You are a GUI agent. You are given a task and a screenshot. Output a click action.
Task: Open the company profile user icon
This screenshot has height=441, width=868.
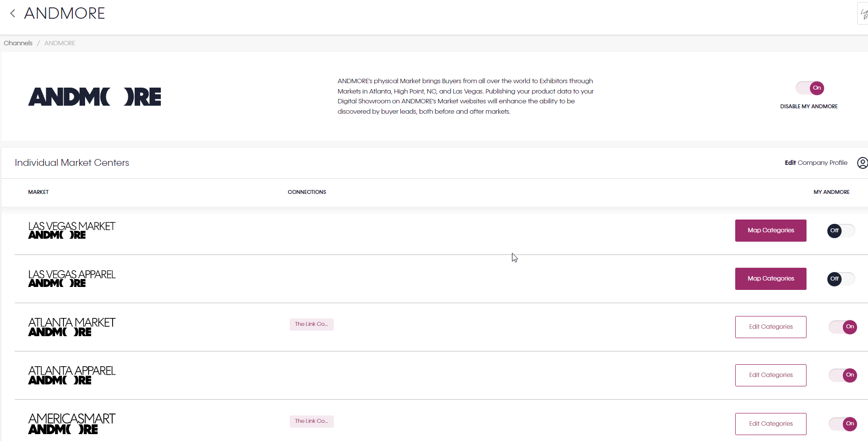(x=862, y=163)
